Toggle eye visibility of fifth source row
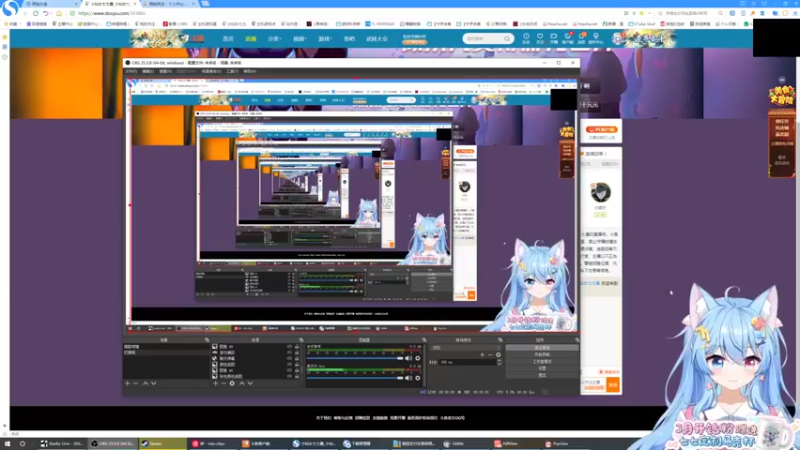 coord(289,370)
